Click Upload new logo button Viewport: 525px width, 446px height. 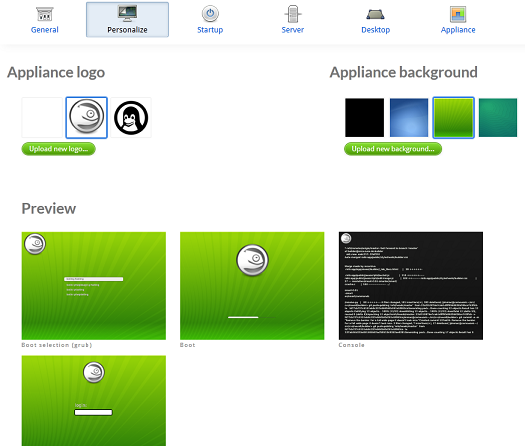[59, 149]
